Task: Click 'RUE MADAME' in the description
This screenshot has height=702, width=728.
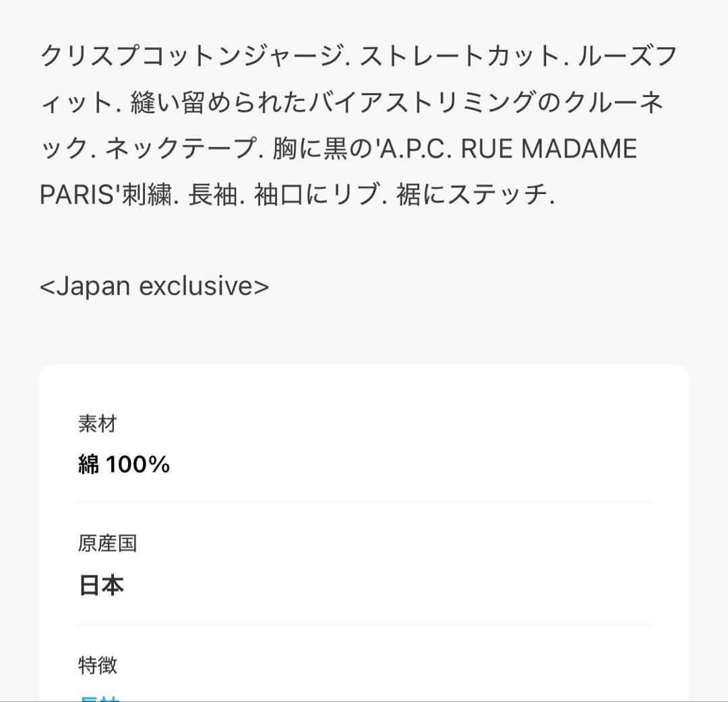Action: [x=549, y=149]
